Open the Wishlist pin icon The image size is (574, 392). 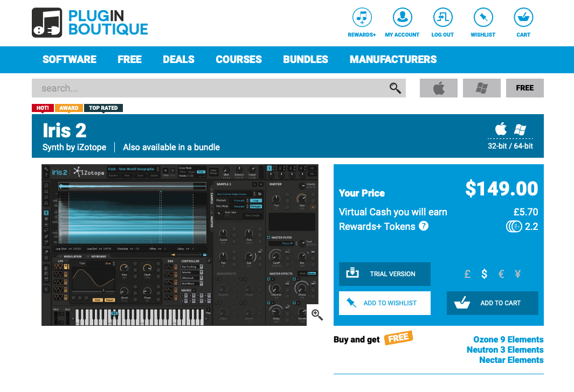pos(483,18)
